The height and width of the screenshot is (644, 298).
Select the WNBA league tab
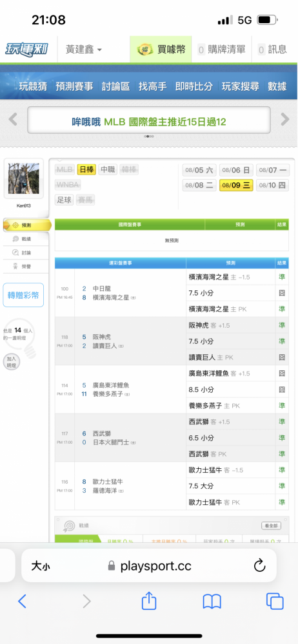[68, 184]
